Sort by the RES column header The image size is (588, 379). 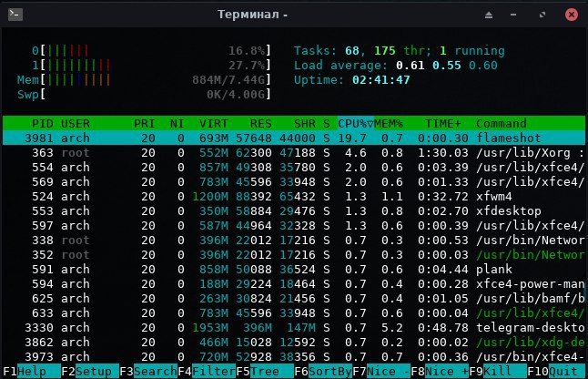(260, 124)
